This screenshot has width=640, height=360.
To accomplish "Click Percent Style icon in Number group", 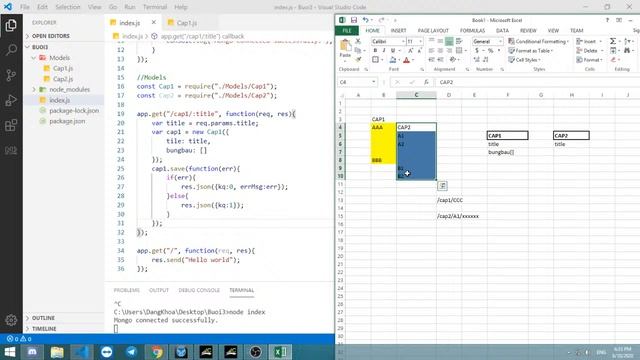I will click(491, 51).
